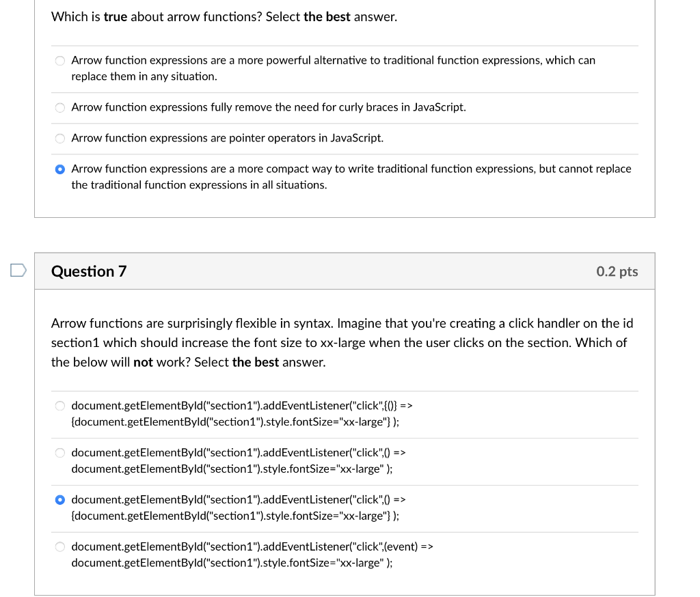Click the selected 'more compact way' radio button

point(60,169)
